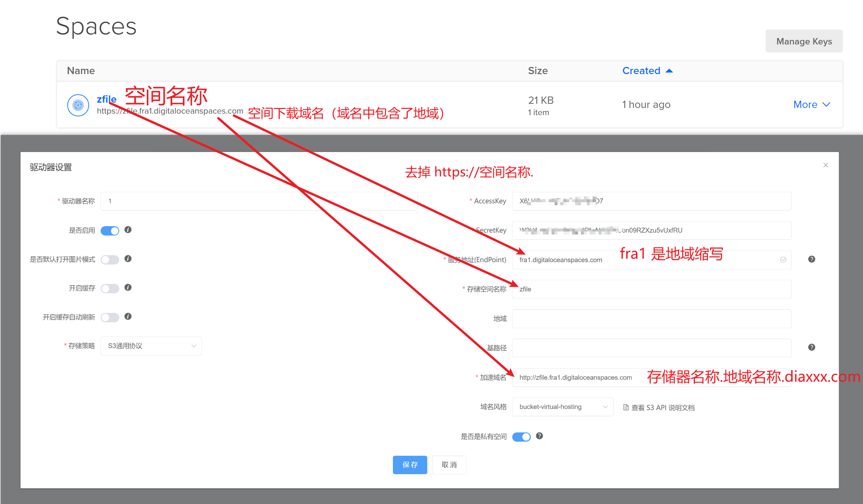Open the 存储策略 S3通用协议 dropdown
This screenshot has height=504, width=863.
(x=151, y=346)
